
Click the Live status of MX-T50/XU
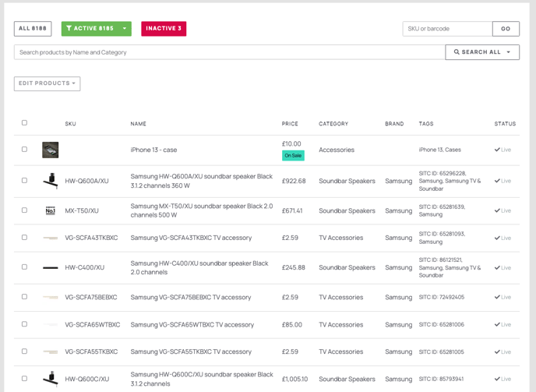click(x=503, y=210)
